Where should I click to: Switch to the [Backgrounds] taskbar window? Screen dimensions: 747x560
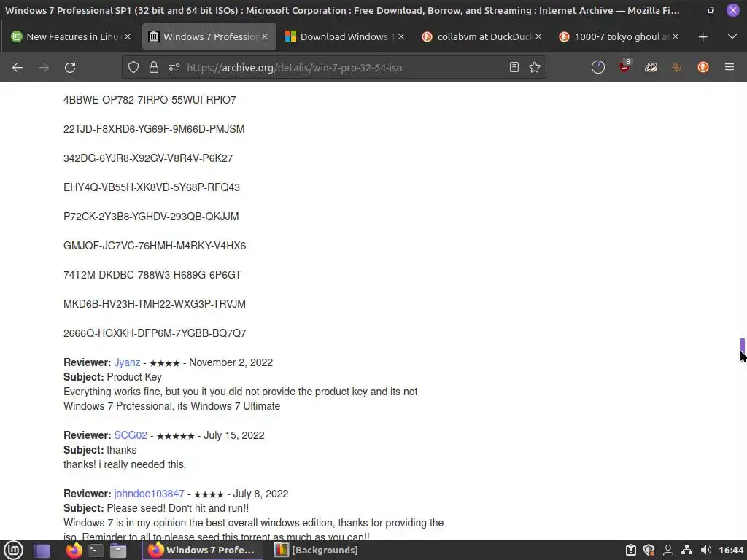(317, 550)
